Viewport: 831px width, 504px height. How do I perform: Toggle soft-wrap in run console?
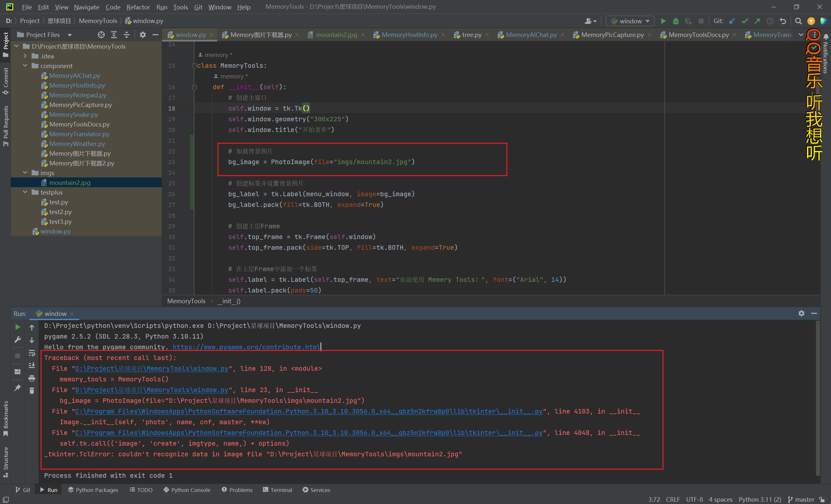point(32,353)
